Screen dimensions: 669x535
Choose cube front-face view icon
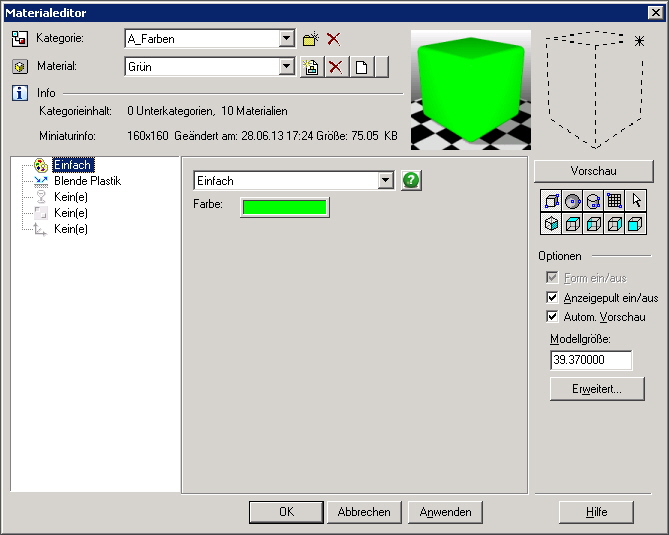coord(636,224)
